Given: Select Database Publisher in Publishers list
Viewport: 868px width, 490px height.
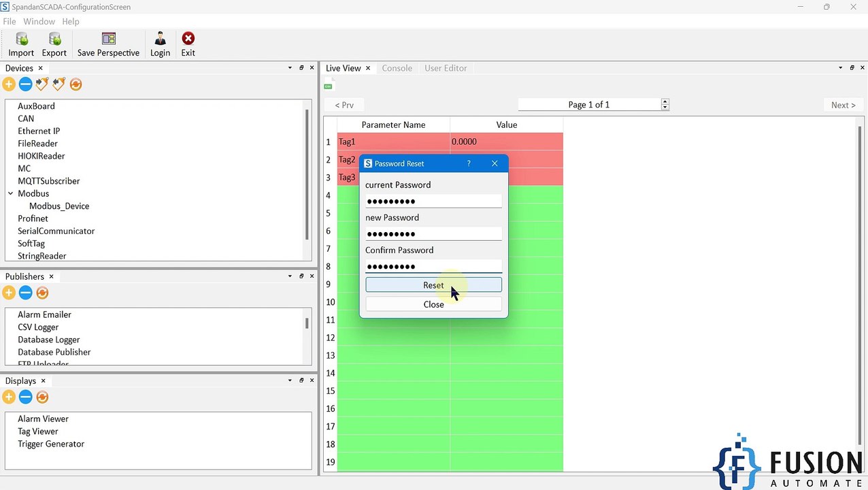Looking at the screenshot, I should [54, 352].
